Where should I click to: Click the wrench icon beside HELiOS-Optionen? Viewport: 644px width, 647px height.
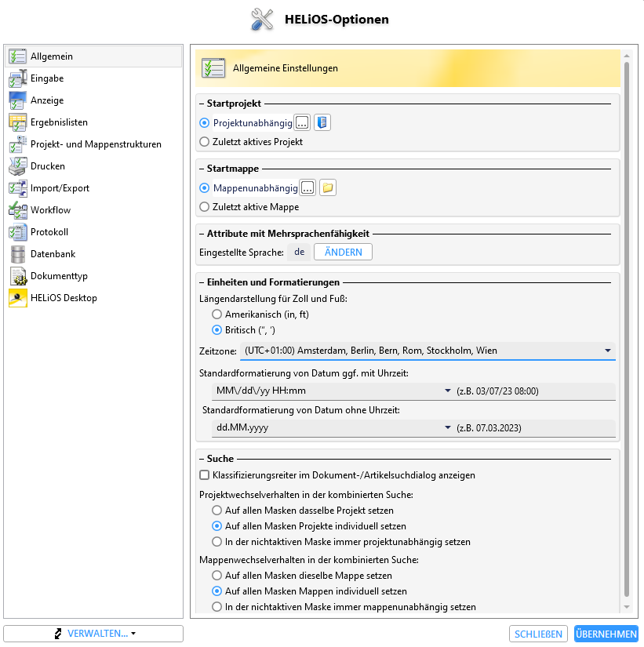262,20
